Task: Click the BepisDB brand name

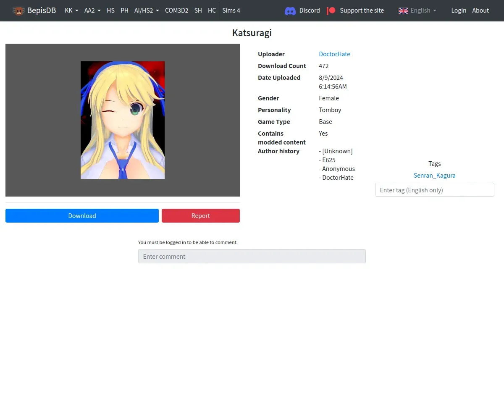Action: [x=42, y=10]
